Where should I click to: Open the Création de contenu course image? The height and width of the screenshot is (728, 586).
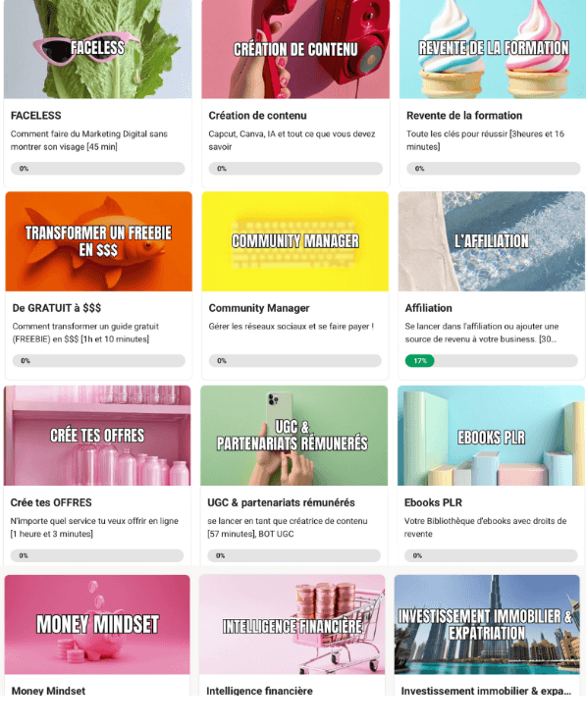[295, 49]
